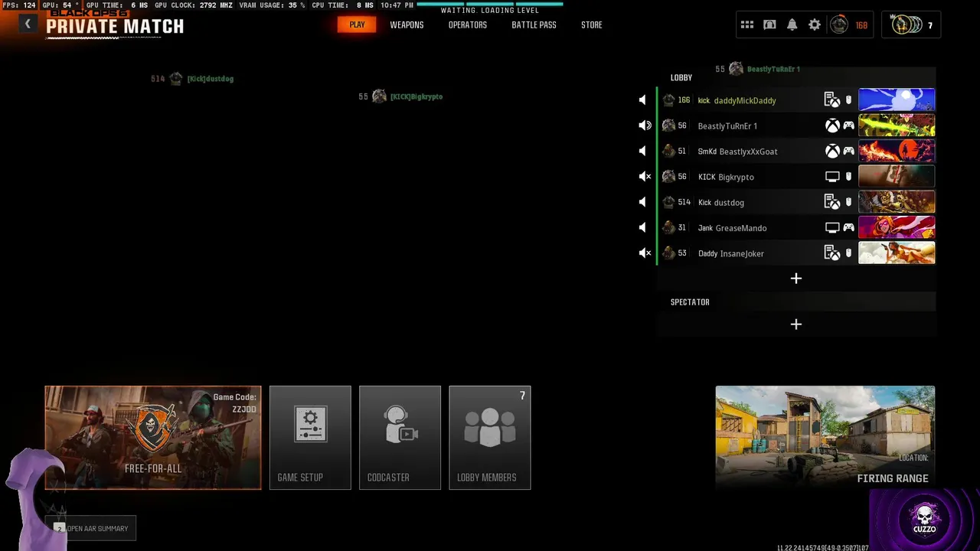Click the controller icon for GreaseMando
Viewport: 980px width, 551px height.
(849, 228)
